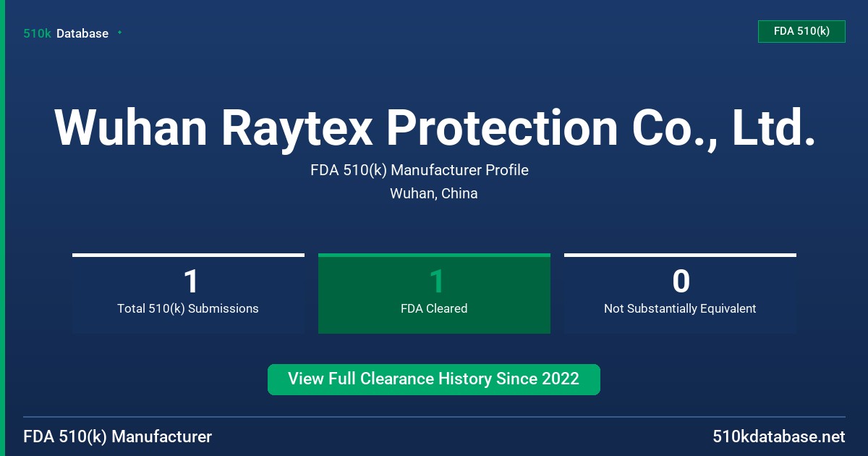The height and width of the screenshot is (456, 868).
Task: Visit the 510kdatabase.net link
Action: click(x=778, y=436)
